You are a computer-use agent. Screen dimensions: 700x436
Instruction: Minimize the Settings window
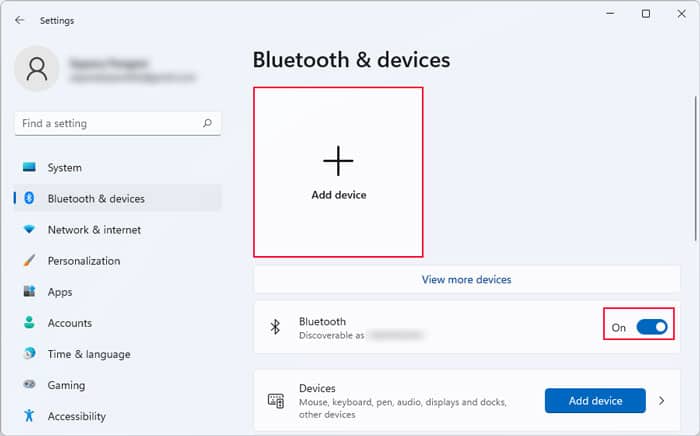click(610, 14)
